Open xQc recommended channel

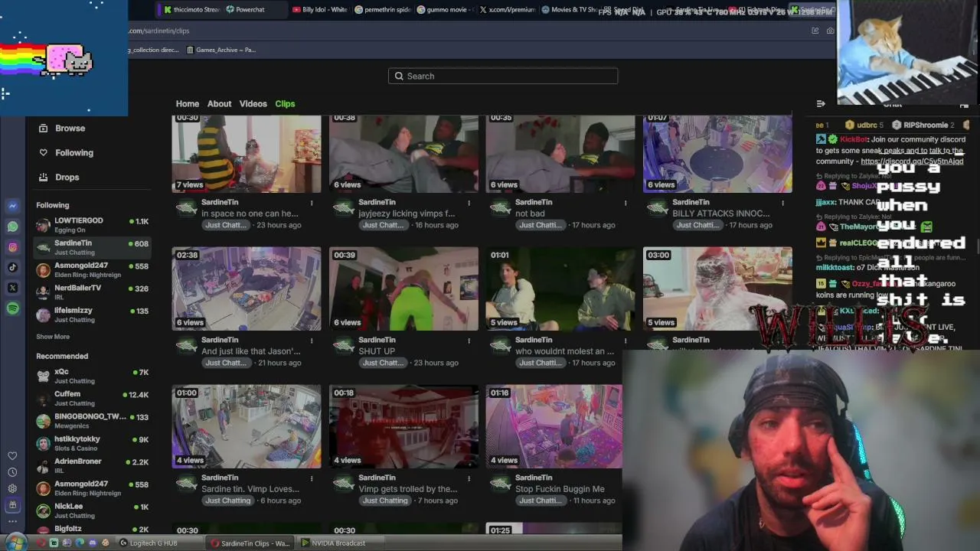[93, 376]
